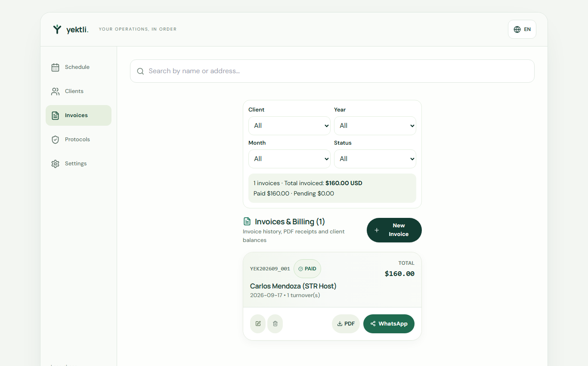Open the Client filter dropdown

point(289,126)
